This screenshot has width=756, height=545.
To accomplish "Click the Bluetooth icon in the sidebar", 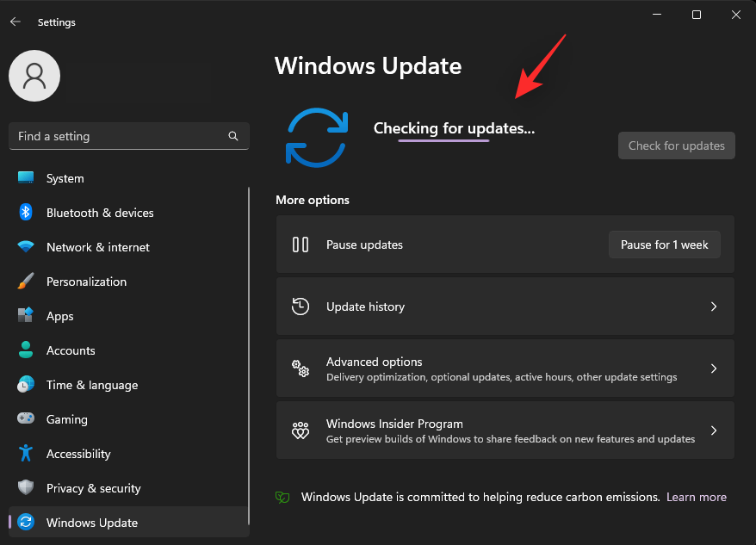I will 24,213.
